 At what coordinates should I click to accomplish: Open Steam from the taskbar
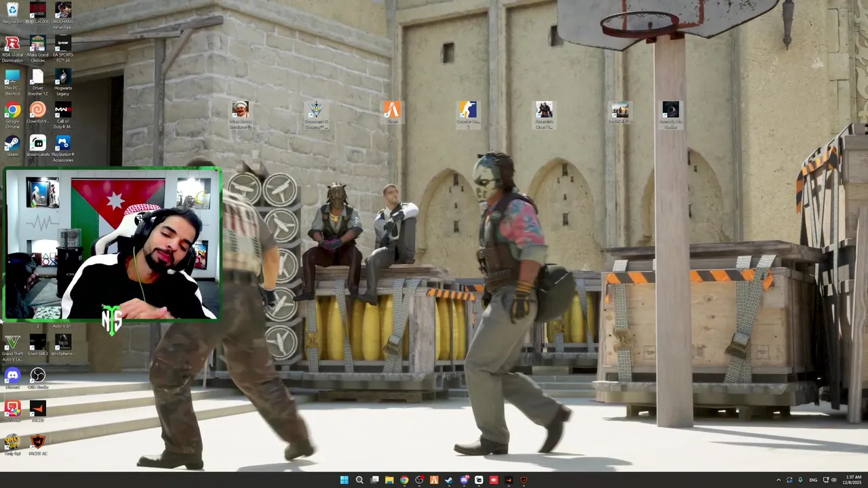click(449, 480)
